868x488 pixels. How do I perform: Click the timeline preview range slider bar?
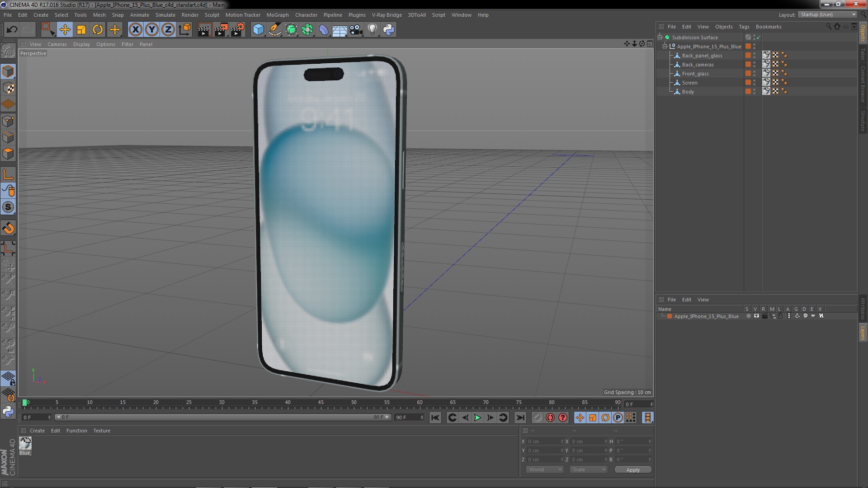[x=222, y=417]
